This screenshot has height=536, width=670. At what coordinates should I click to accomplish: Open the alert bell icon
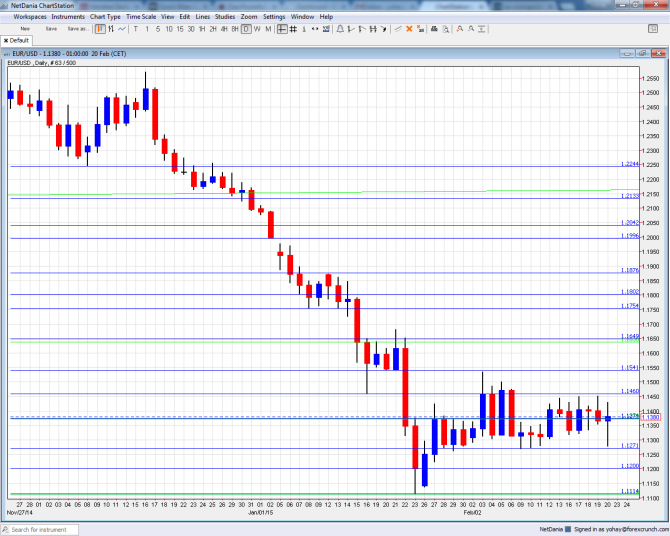pos(340,29)
